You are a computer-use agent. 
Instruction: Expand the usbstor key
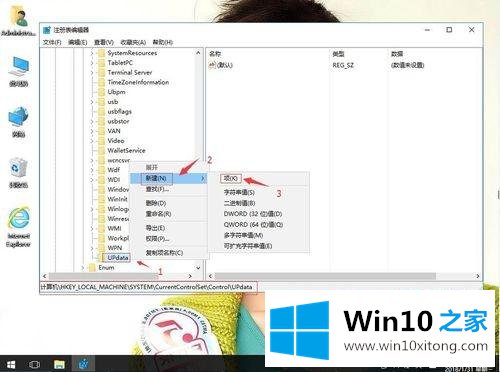[92, 121]
